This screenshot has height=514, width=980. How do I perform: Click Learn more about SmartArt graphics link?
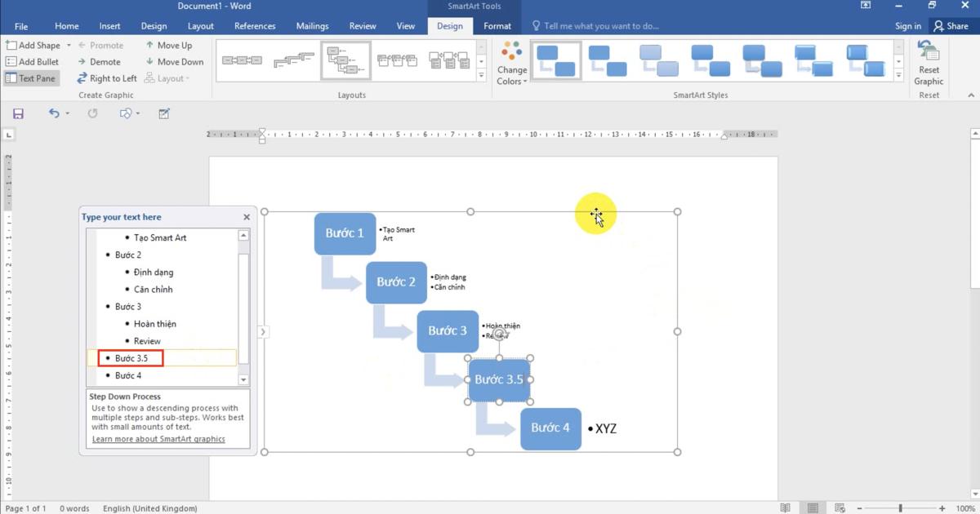pos(158,439)
